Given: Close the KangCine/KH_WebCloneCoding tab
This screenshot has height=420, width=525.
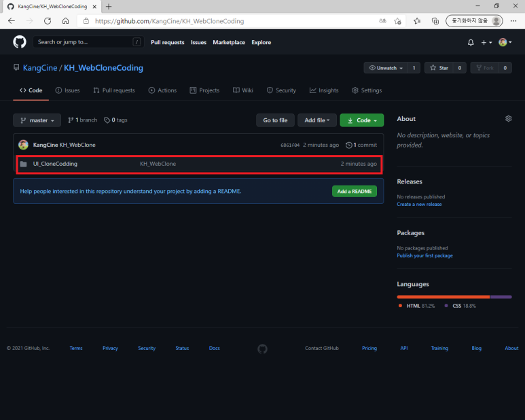Looking at the screenshot, I should (x=94, y=6).
